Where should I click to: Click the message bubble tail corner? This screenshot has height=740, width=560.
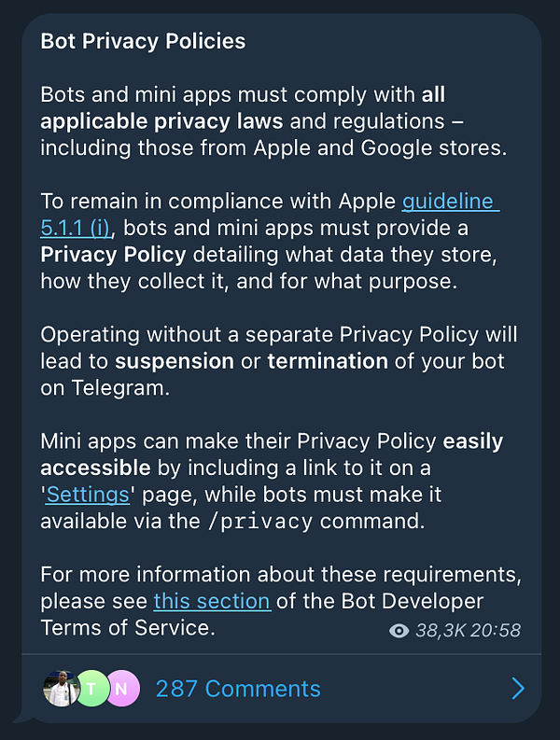point(21,716)
